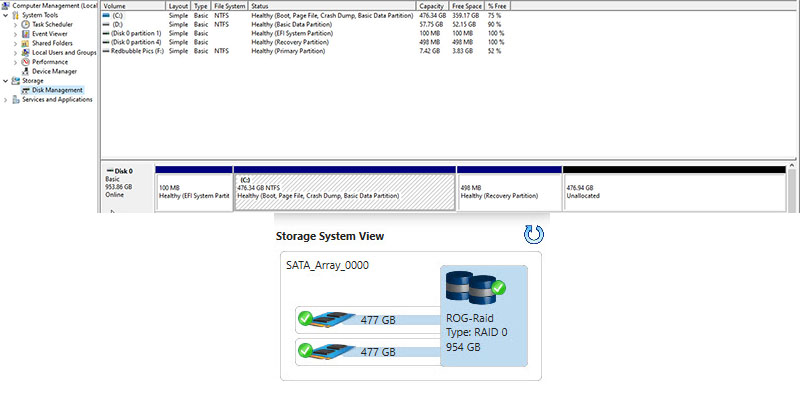Expand the Local Users and Groups node
Screen dimensions: 800x395
coord(15,53)
